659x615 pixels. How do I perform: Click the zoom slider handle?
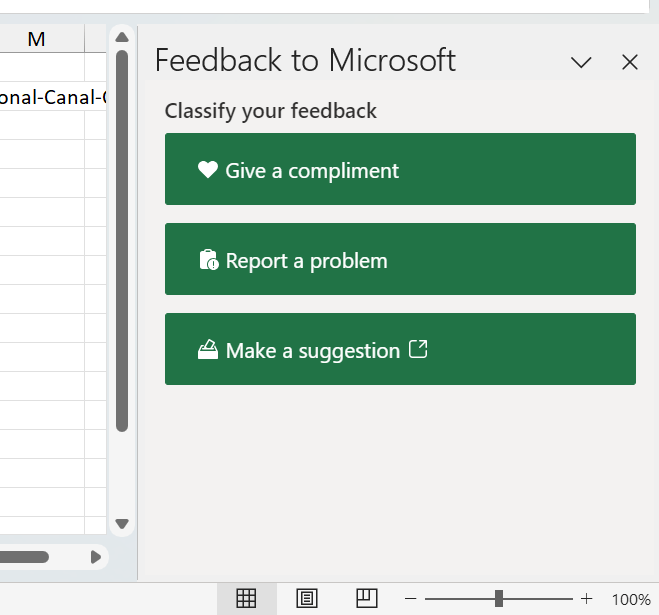(499, 599)
